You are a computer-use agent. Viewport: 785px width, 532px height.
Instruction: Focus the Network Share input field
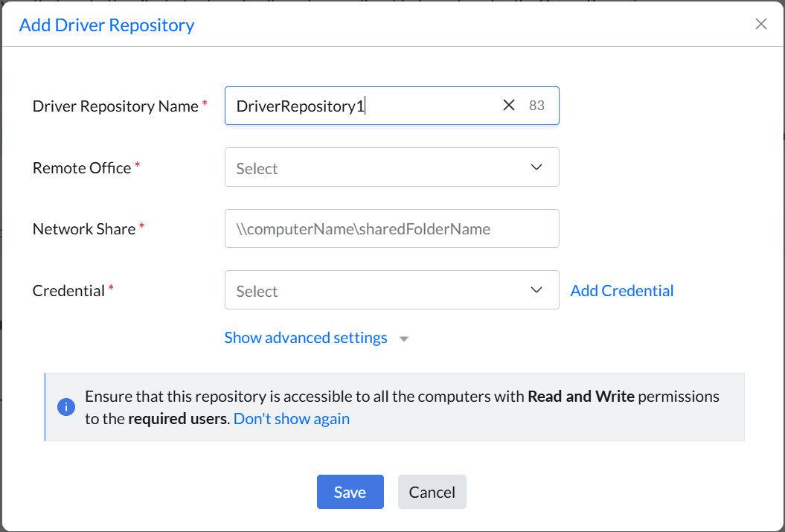point(392,228)
